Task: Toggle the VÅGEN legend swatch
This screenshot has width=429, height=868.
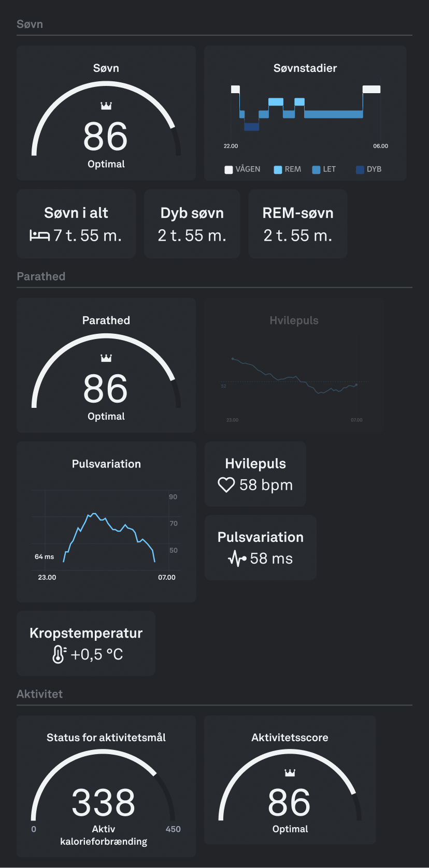Action: (228, 170)
